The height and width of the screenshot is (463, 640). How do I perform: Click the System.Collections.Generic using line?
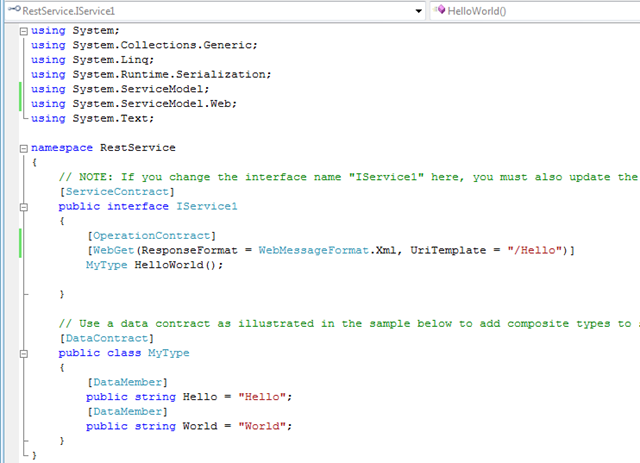pyautogui.click(x=144, y=45)
